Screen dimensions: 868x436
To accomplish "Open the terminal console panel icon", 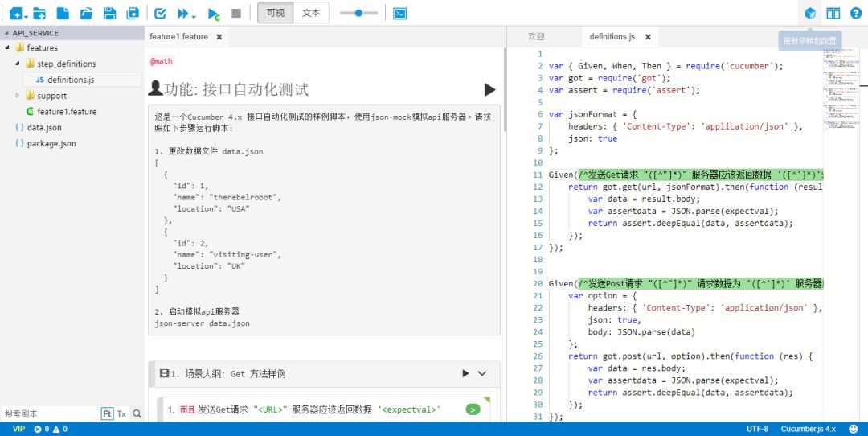I will click(399, 14).
